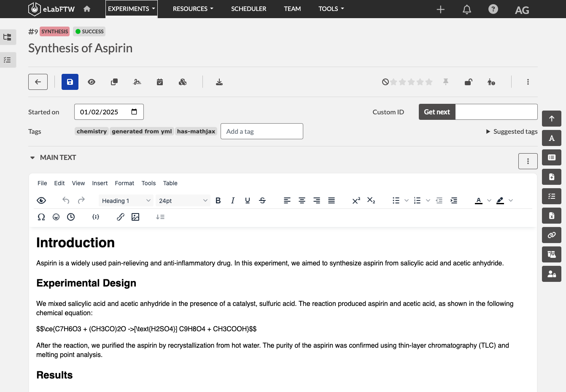Open the help question mark icon
Image resolution: width=566 pixels, height=392 pixels.
[493, 9]
